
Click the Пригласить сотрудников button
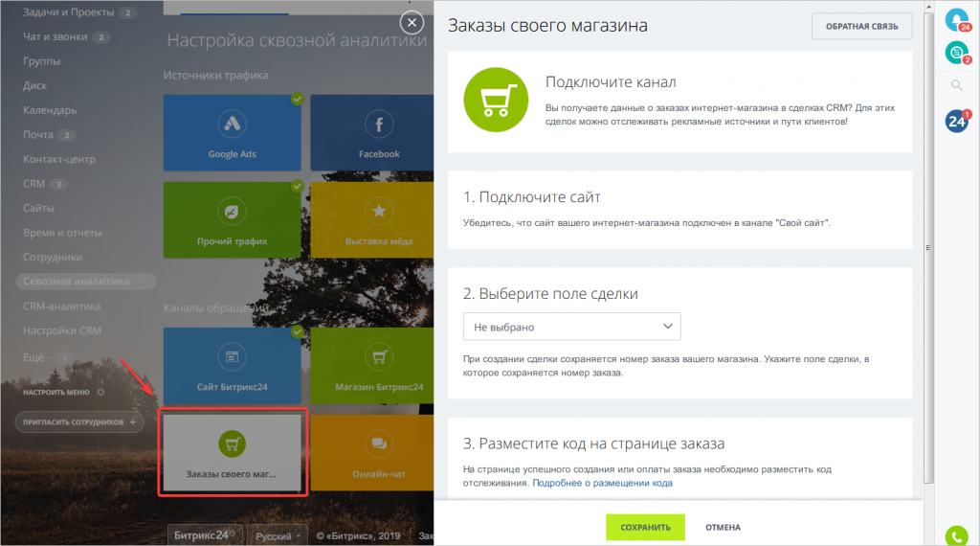click(79, 422)
